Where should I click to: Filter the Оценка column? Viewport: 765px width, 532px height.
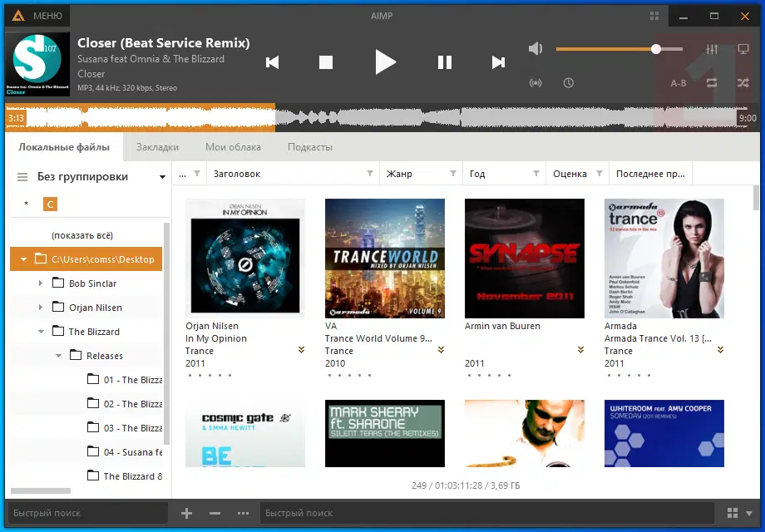(x=600, y=174)
